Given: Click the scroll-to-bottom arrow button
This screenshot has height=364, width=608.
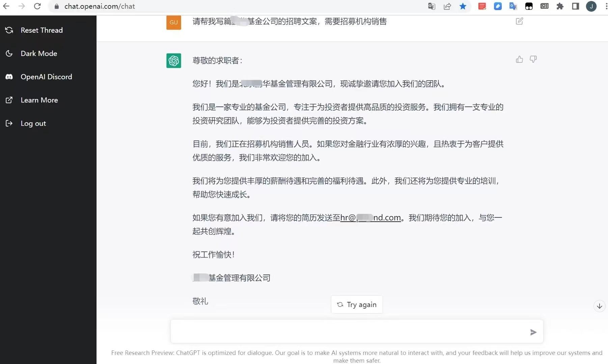Looking at the screenshot, I should (x=599, y=306).
